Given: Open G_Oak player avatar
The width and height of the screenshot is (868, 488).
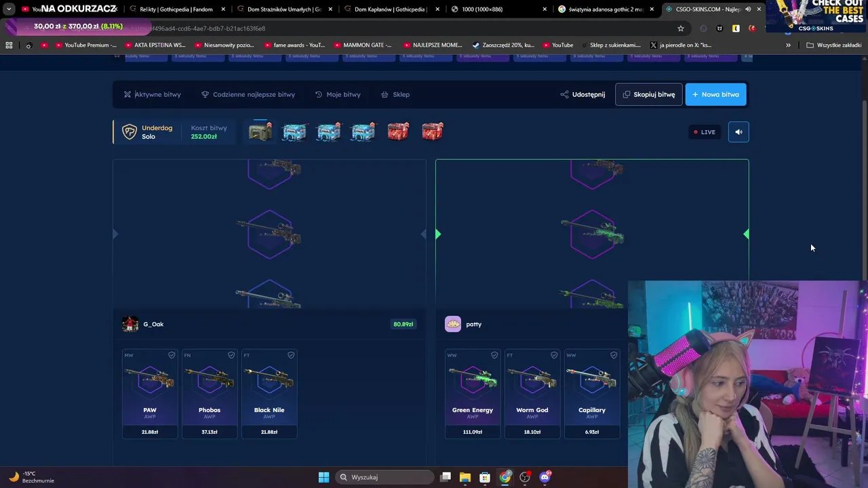Looking at the screenshot, I should point(130,324).
